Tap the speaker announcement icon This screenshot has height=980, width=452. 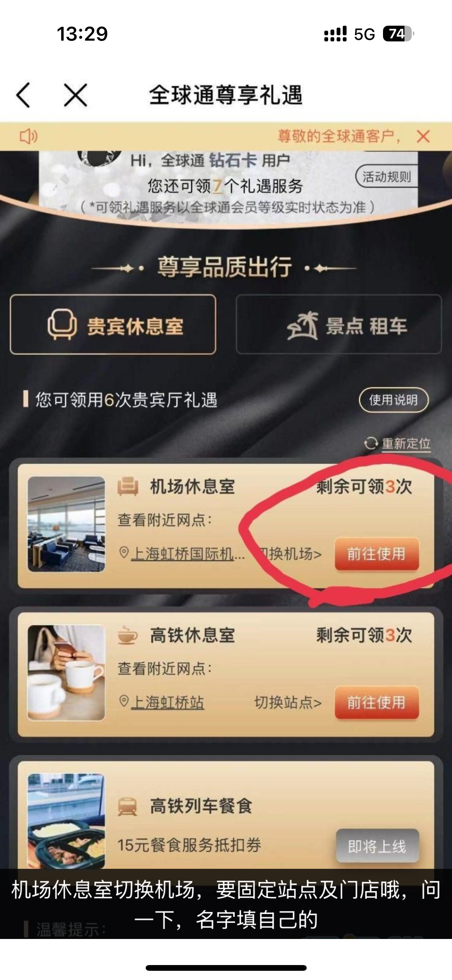tap(28, 136)
